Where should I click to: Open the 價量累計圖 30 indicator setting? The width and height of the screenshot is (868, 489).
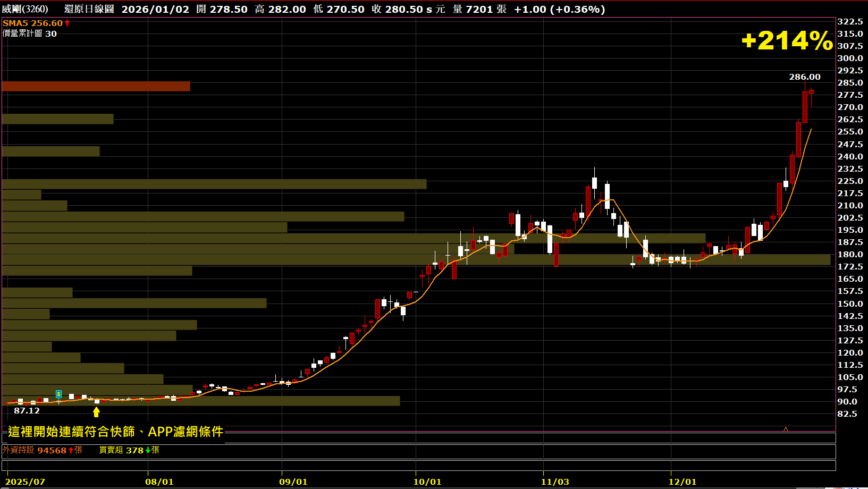(29, 33)
